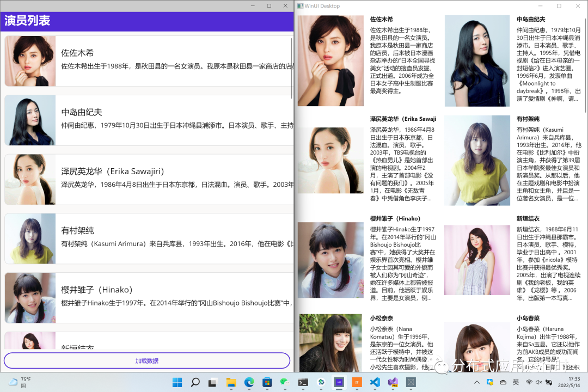
Task: Open taskbar Search magnifier
Action: point(195,382)
